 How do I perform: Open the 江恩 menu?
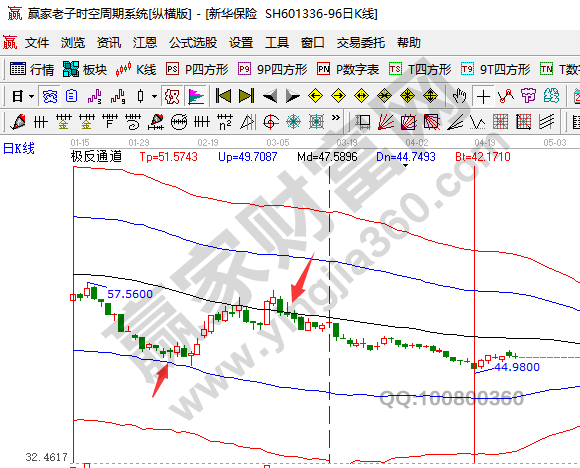pos(145,43)
